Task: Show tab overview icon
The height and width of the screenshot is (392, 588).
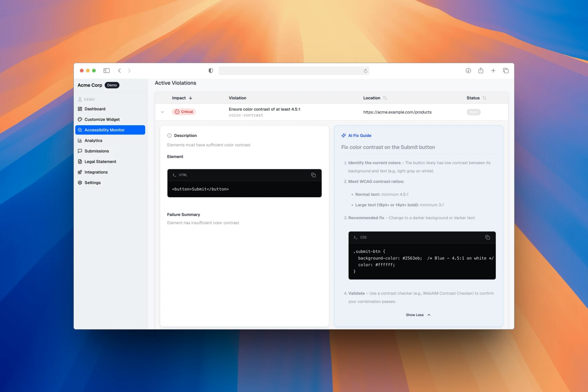Action: pyautogui.click(x=506, y=71)
